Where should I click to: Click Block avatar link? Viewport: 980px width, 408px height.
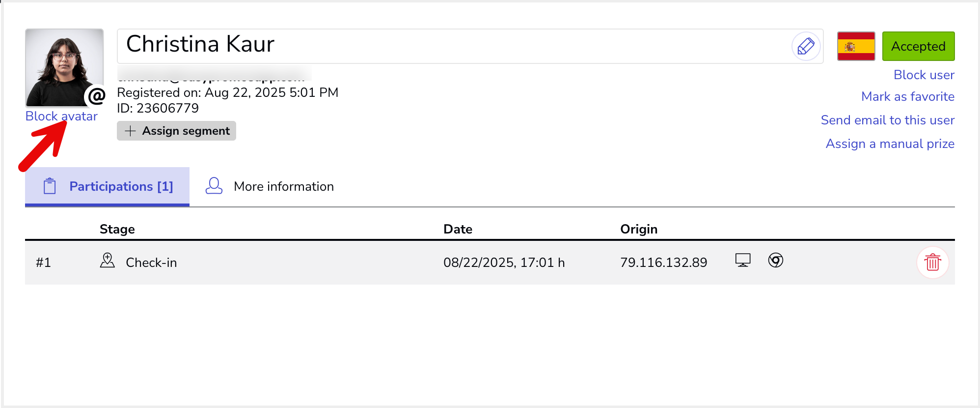(61, 116)
